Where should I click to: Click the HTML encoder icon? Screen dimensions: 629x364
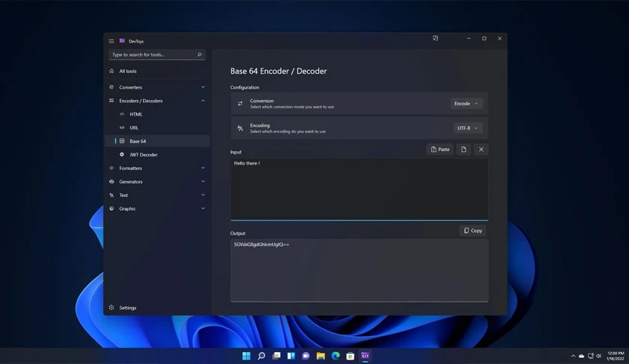click(x=122, y=114)
